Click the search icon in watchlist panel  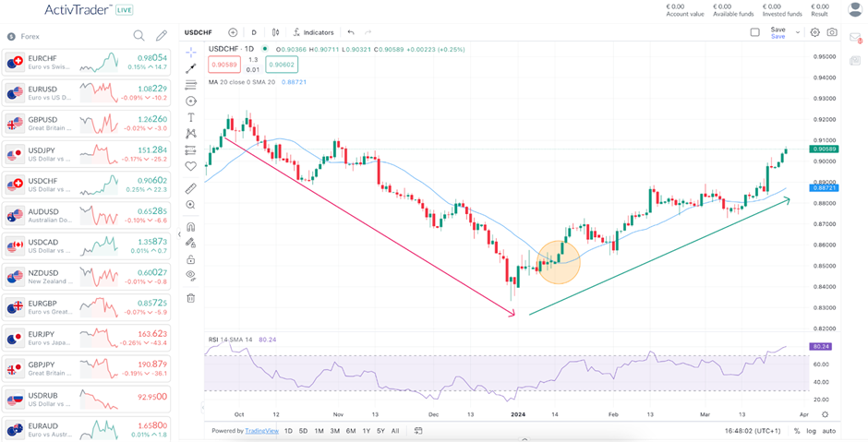point(139,36)
